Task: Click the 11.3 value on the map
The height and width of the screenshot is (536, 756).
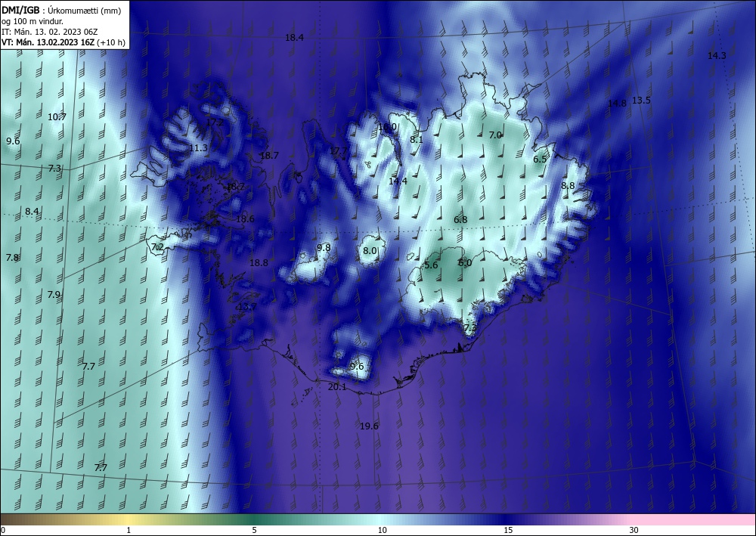Action: [x=198, y=148]
